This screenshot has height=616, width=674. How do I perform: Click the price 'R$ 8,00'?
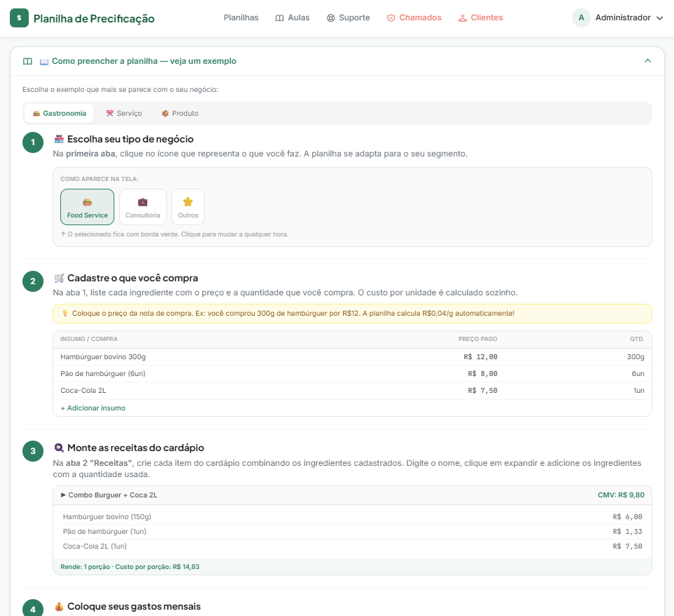tap(483, 373)
